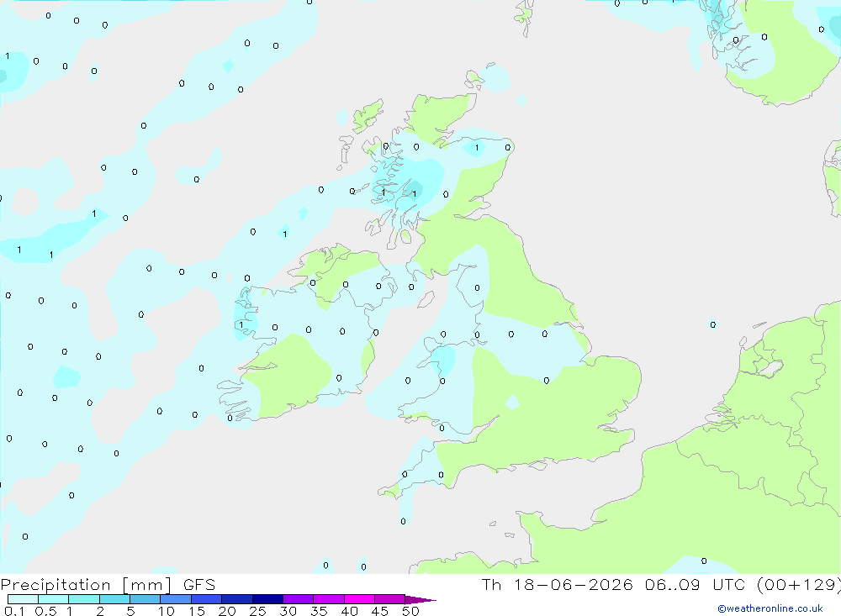Click the legend label '30'
The width and height of the screenshot is (841, 616).
pos(288,611)
